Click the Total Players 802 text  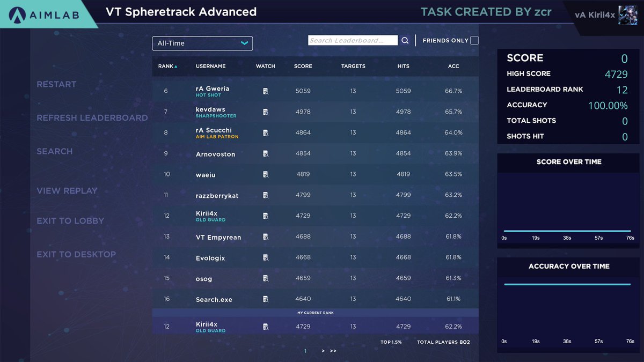[x=443, y=342]
